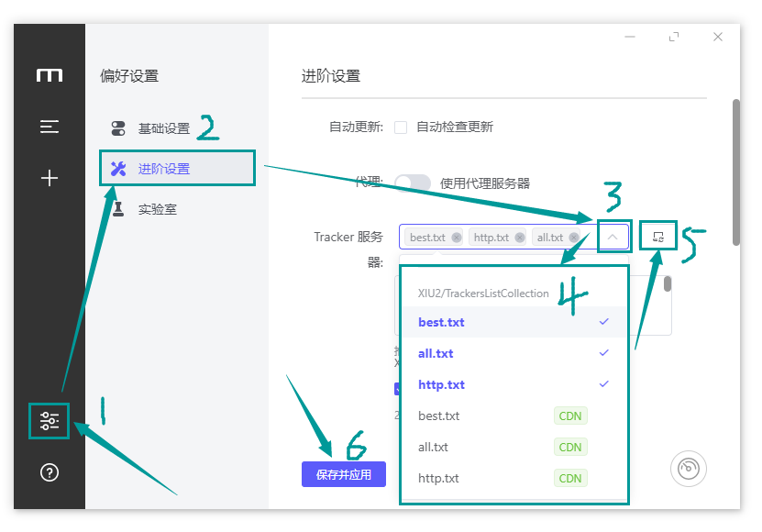Click the Save and Apply (保存并应用) button
The width and height of the screenshot is (762, 532).
pos(344,474)
